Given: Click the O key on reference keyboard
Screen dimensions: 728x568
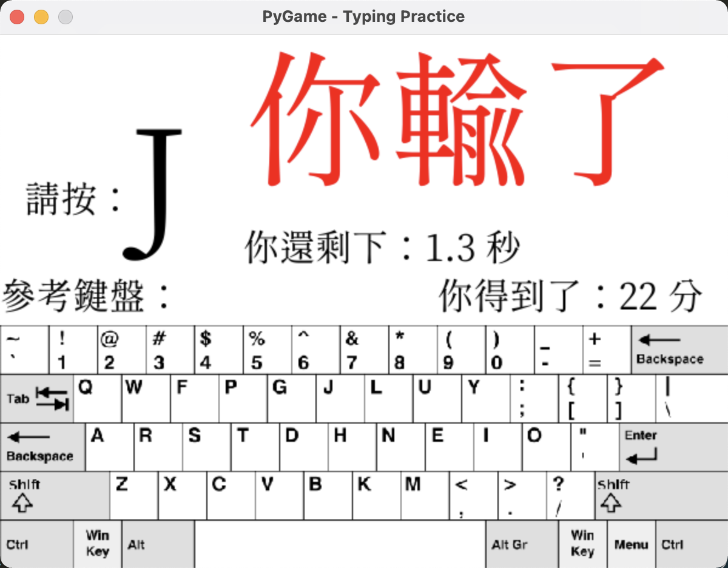Looking at the screenshot, I should [547, 447].
